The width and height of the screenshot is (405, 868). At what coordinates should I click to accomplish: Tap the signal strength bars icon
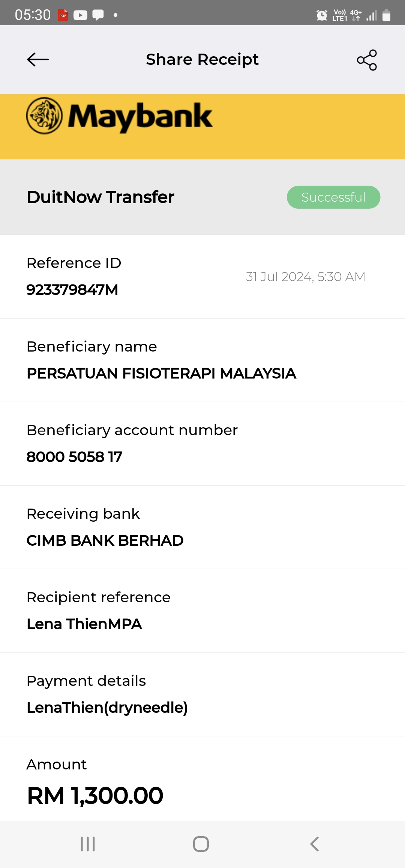pos(371,15)
